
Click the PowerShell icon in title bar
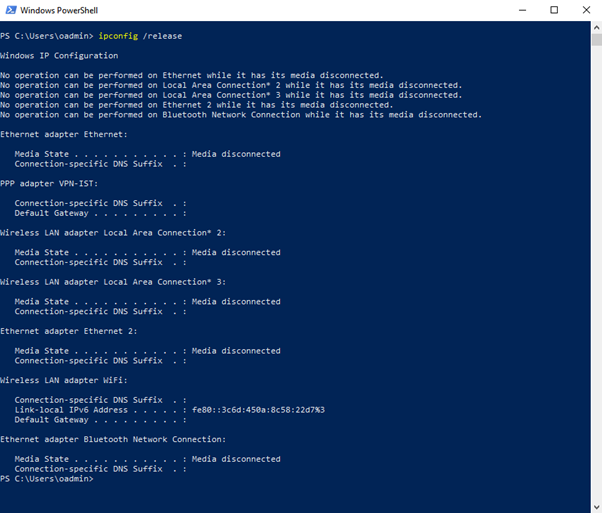click(11, 10)
